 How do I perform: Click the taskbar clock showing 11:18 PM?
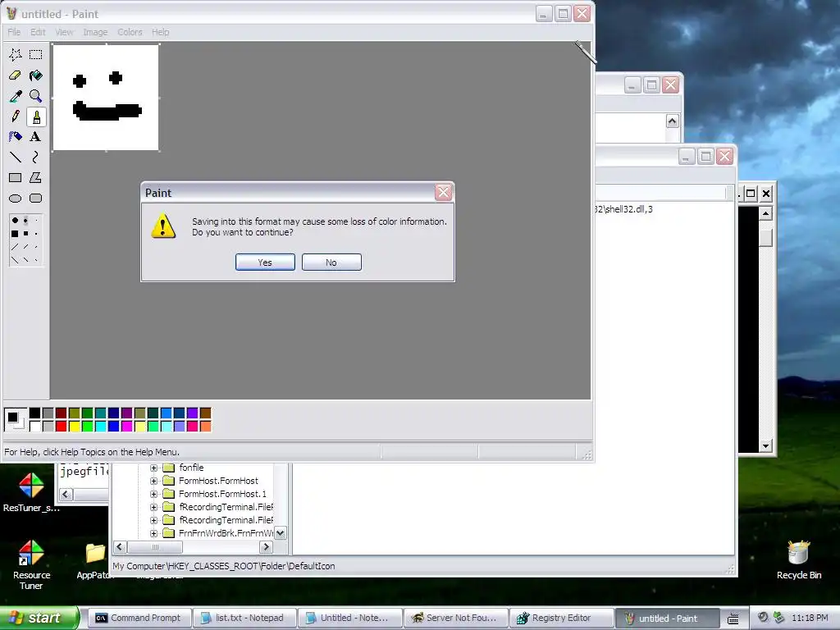click(x=810, y=619)
